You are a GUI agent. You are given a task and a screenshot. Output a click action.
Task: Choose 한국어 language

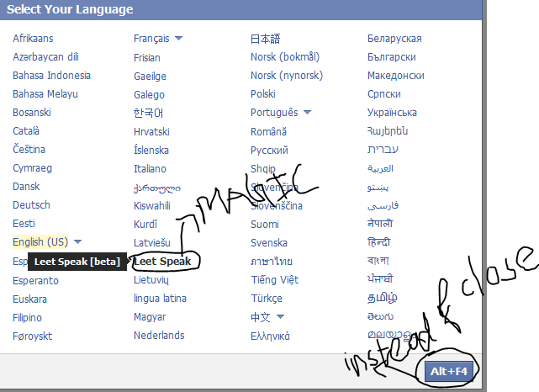(148, 113)
